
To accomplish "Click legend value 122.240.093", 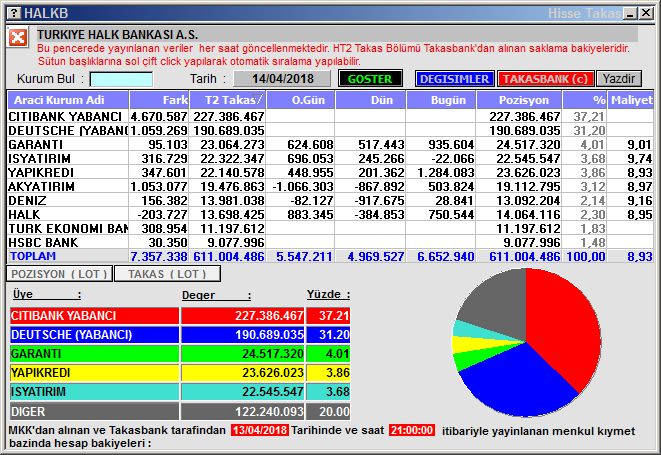I will coord(269,412).
